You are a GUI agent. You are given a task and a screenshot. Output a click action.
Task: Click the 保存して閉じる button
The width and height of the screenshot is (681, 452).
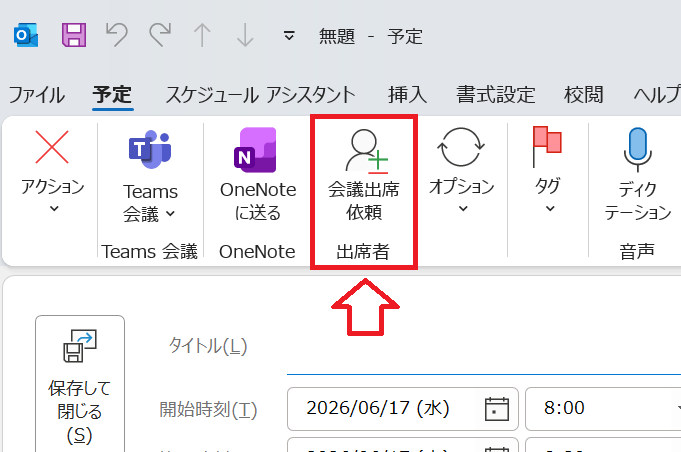click(80, 384)
